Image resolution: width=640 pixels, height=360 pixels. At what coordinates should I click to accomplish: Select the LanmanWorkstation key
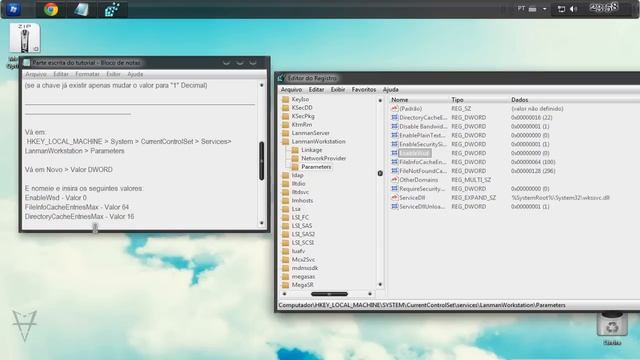coord(318,142)
